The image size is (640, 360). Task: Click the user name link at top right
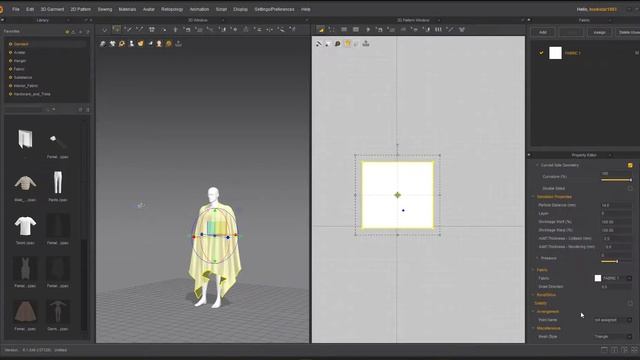tap(602, 9)
